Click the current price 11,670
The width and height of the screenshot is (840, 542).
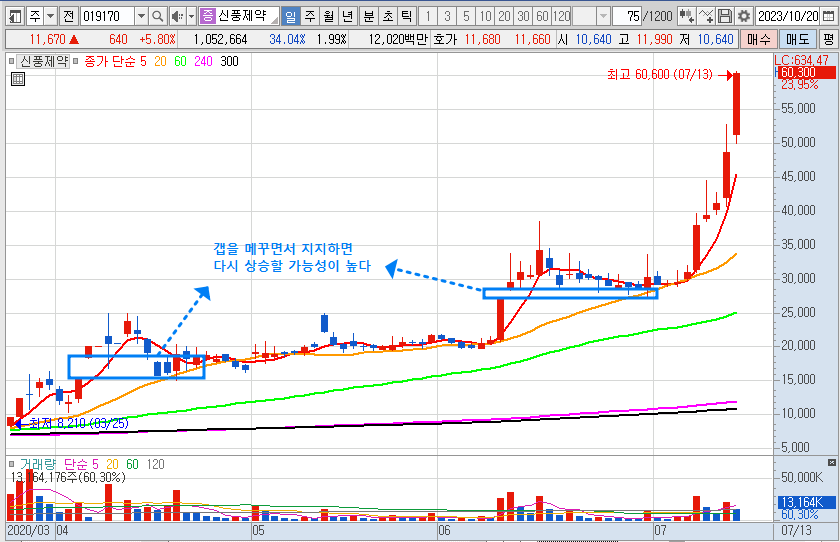(x=47, y=39)
